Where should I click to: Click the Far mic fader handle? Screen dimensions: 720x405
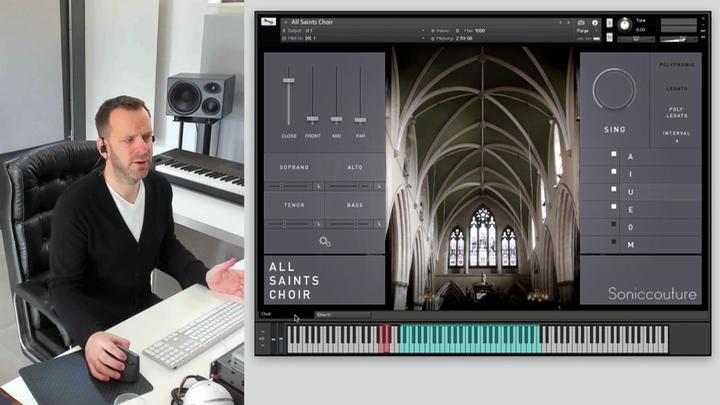coord(360,120)
